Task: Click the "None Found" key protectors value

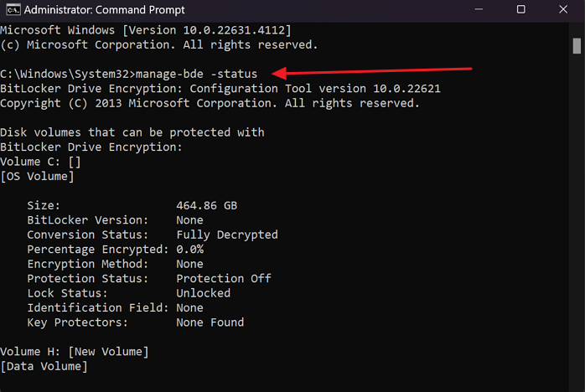Action: pos(210,322)
